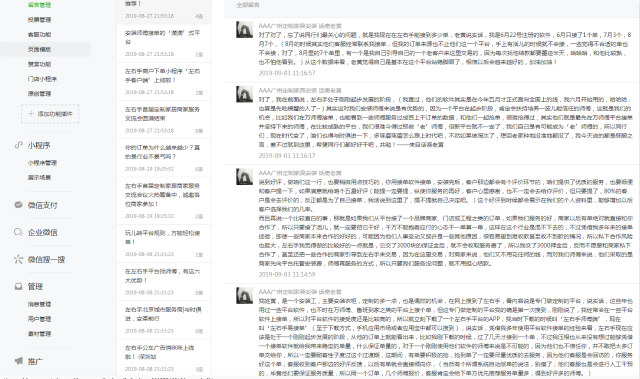The width and height of the screenshot is (640, 379).
Task: Click the commenter avatar dated 2019-09-03 11:16:57
Action: tap(244, 30)
